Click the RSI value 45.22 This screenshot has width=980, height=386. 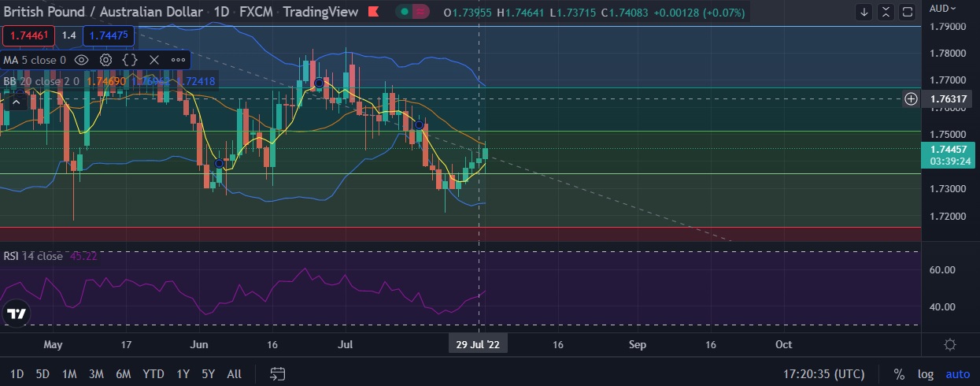click(x=83, y=256)
